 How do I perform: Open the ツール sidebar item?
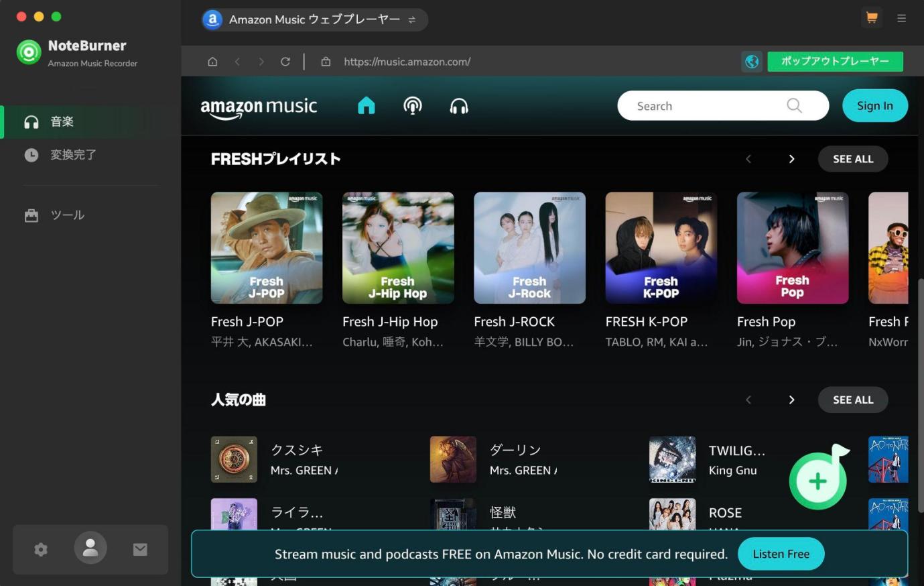[x=67, y=215]
